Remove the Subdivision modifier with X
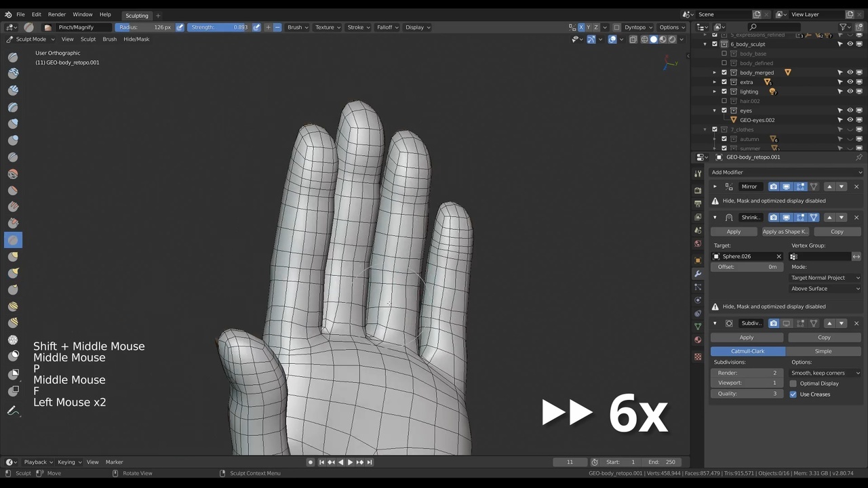Viewport: 868px width, 488px height. pyautogui.click(x=856, y=323)
